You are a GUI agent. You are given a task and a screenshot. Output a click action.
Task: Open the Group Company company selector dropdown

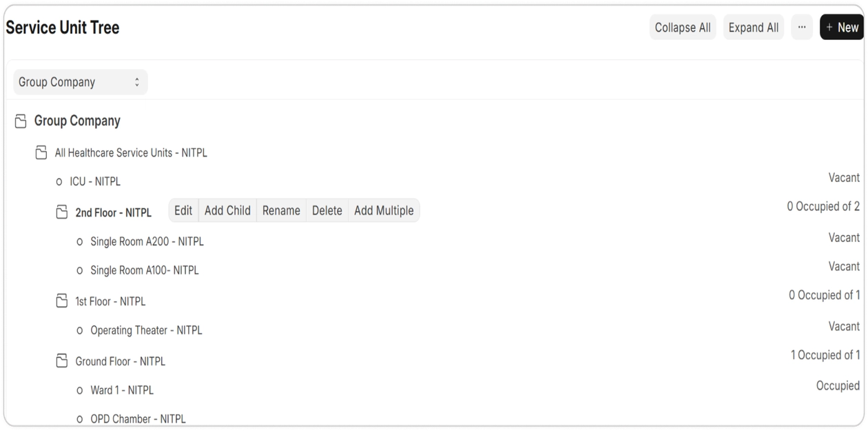[x=80, y=82]
